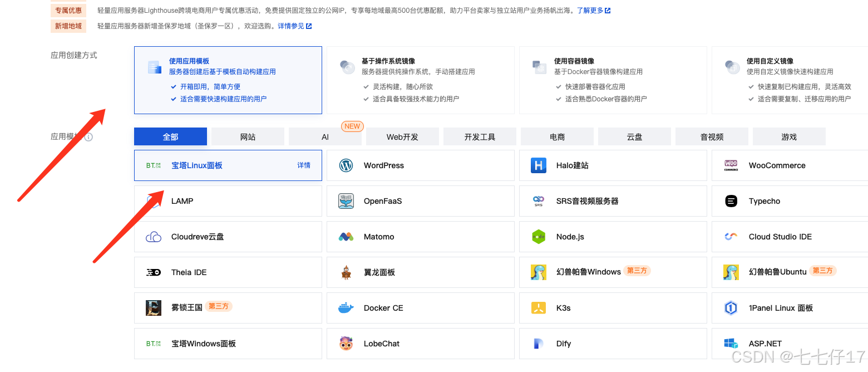Select the 使用应用模板 creation method card
868x372 pixels.
(228, 80)
